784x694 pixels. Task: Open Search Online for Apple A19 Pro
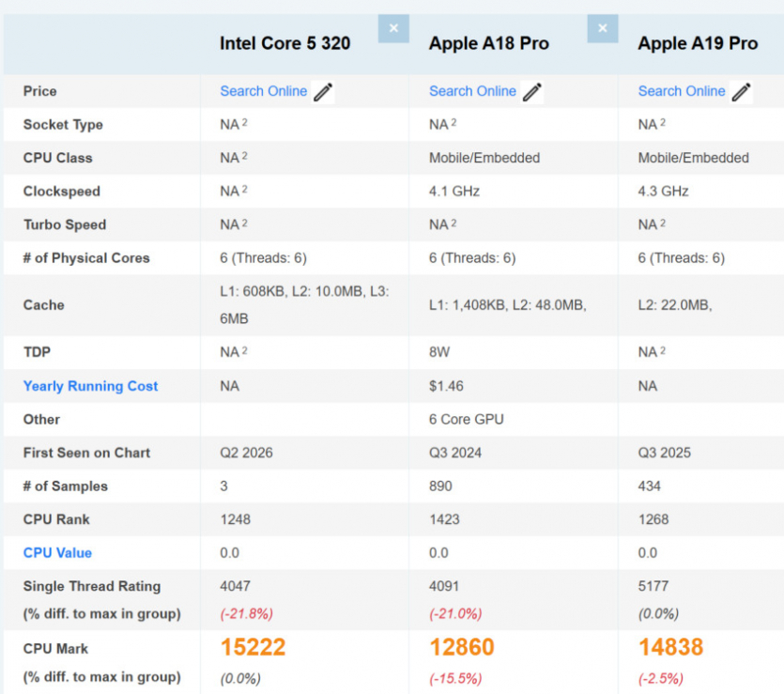(x=681, y=91)
